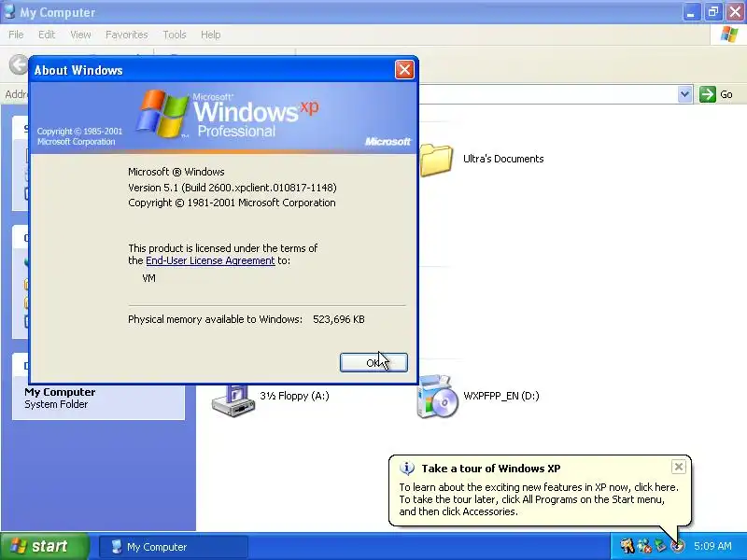Click the Windows Messenger tray icon
This screenshot has width=747, height=560.
pos(644,546)
